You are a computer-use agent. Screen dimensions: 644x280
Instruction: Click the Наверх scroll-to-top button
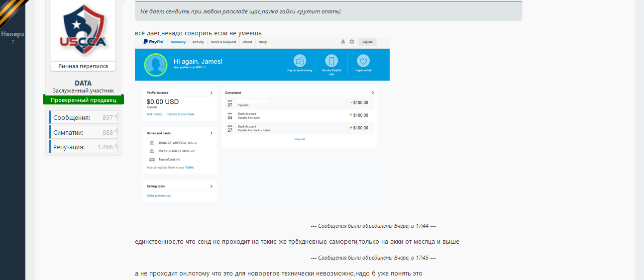tap(12, 38)
